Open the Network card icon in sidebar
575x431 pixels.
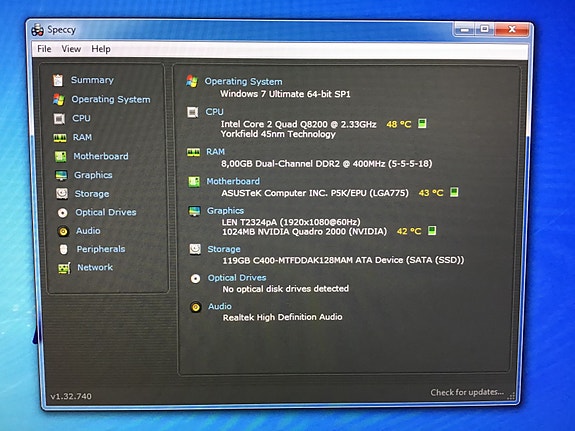click(x=64, y=268)
